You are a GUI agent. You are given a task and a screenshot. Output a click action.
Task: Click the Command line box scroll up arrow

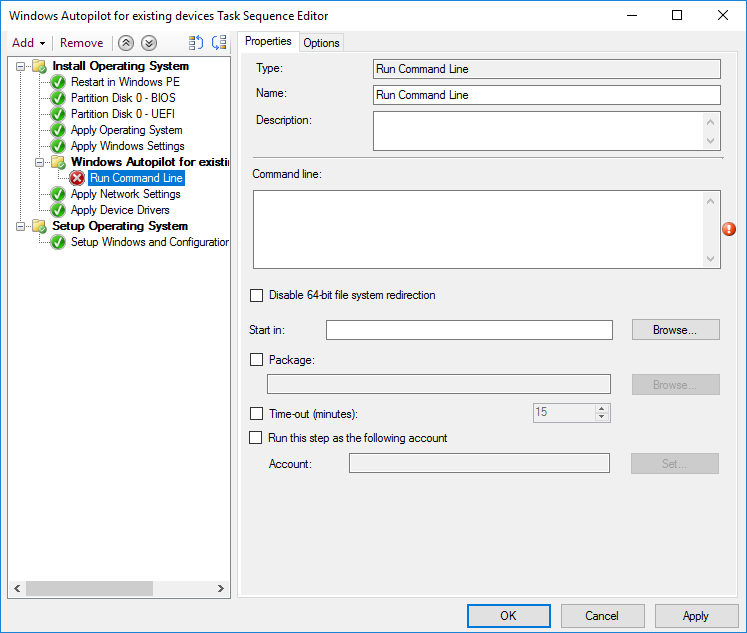click(710, 201)
